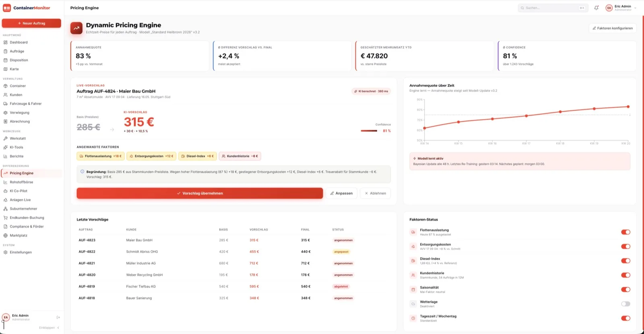
Task: Click the Verwiegung scale icon
Action: tap(6, 112)
